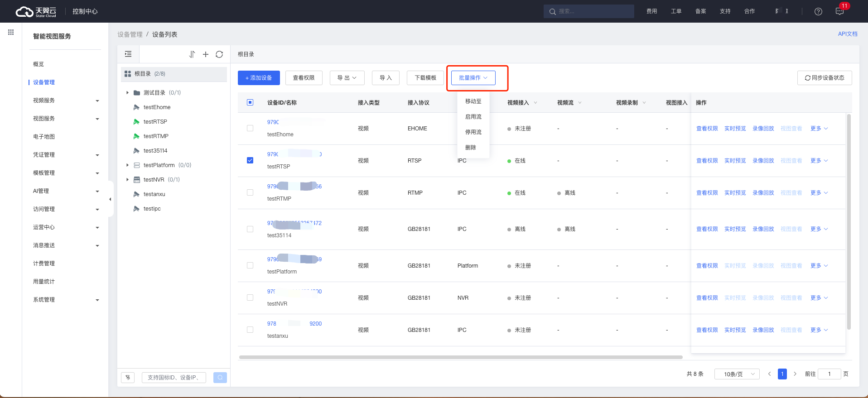Click the 查看权限 toolbar button
Image resolution: width=868 pixels, height=398 pixels.
[304, 78]
